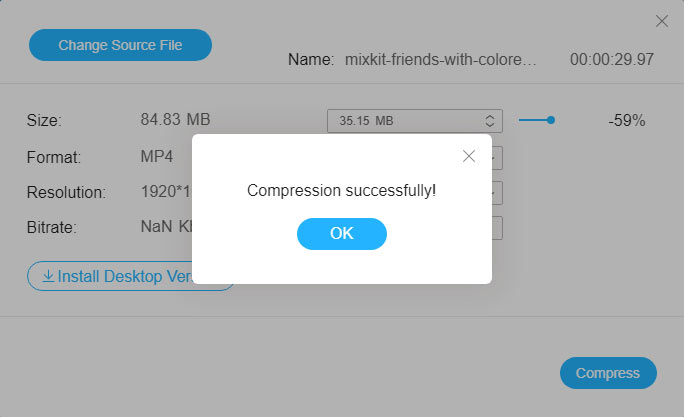
Task: Click the MP4 original format value
Action: tap(157, 157)
